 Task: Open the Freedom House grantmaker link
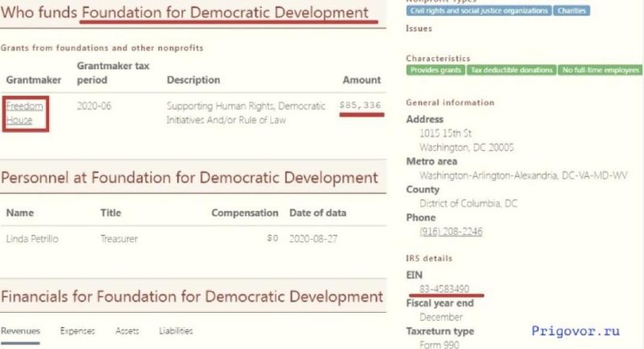point(24,113)
